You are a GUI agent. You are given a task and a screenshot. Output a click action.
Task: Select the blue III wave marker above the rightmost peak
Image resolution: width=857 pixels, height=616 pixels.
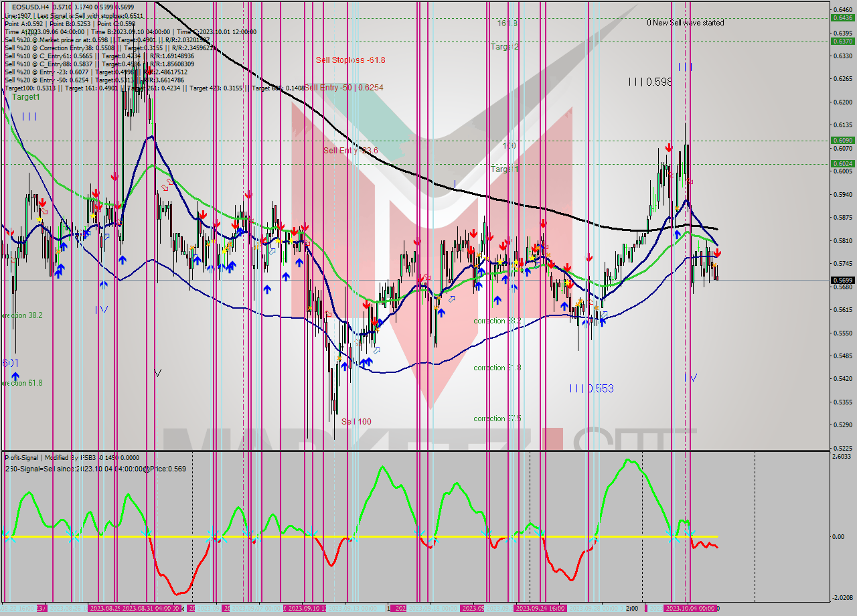(x=684, y=67)
